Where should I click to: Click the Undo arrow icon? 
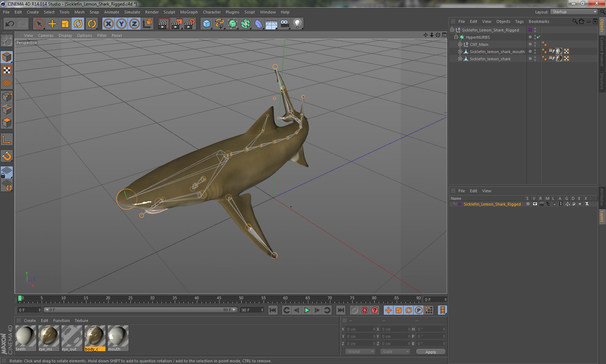tap(10, 24)
